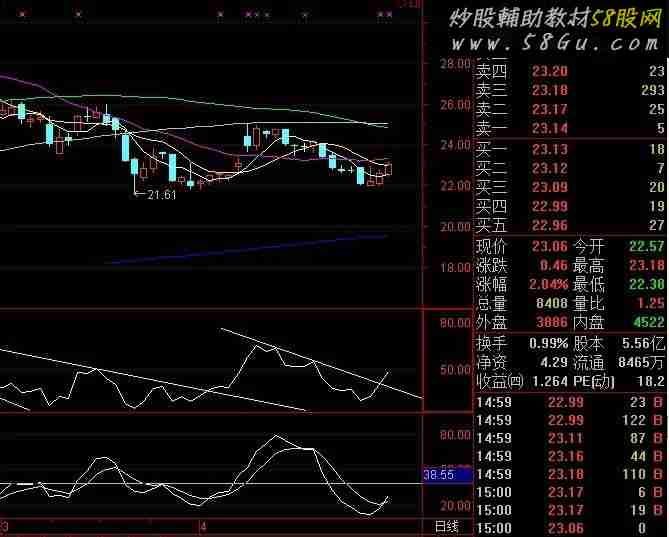The height and width of the screenshot is (537, 669).
Task: Click the 外盘 value 3886
Action: [x=552, y=322]
